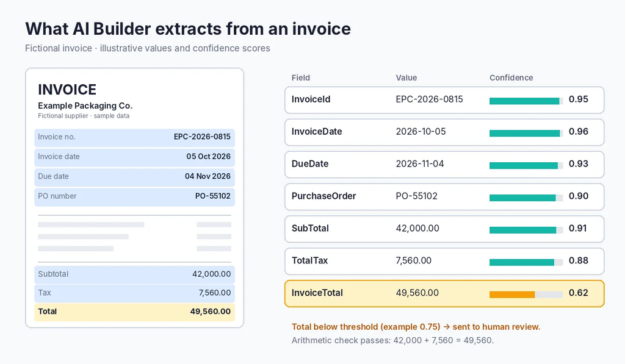
Task: Click the 'Invoice no.' label on invoice
Action: click(x=57, y=137)
